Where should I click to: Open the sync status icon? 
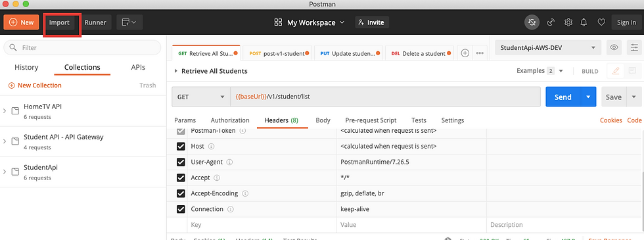pos(532,22)
